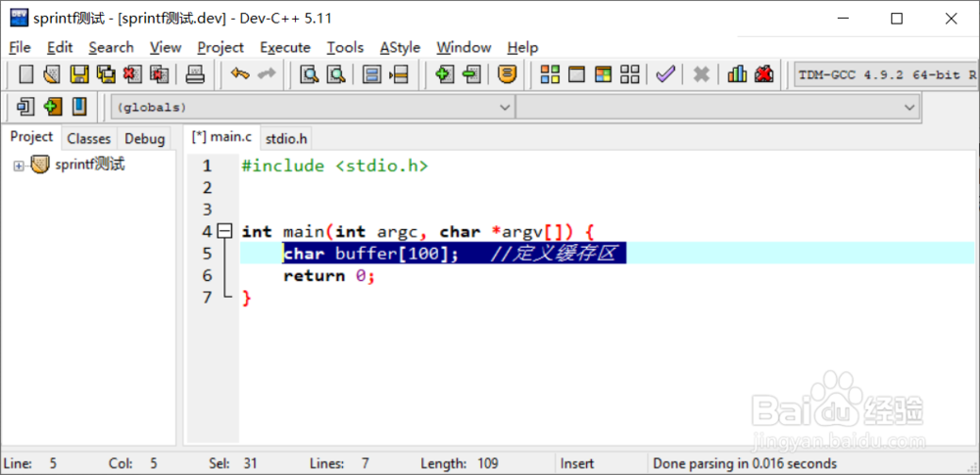980x475 pixels.
Task: Click the Dev-C++ app icon in title bar
Action: tap(19, 19)
